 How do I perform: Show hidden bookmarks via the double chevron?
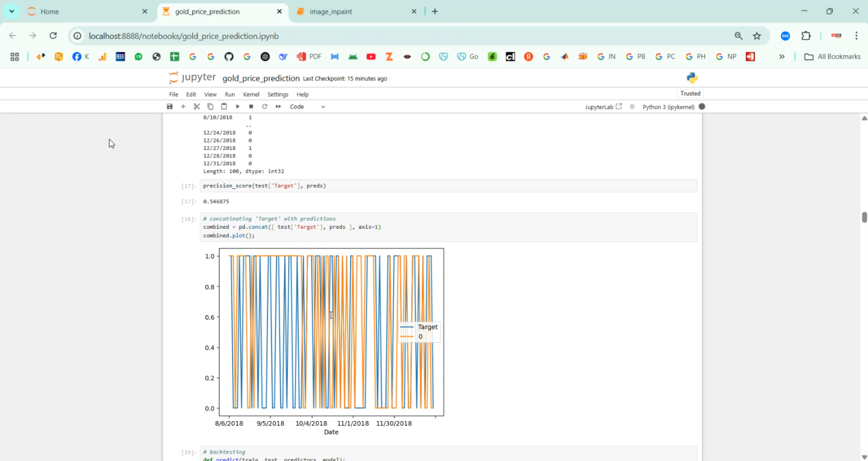point(782,57)
